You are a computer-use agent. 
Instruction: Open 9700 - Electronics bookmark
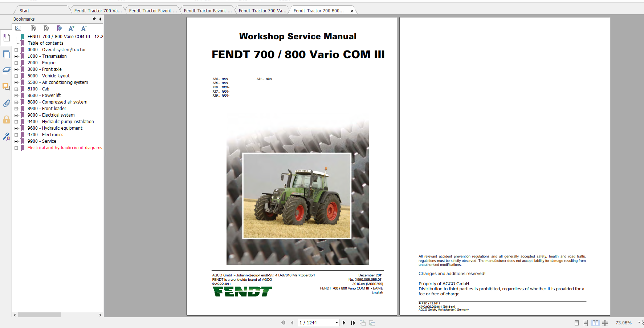[45, 135]
